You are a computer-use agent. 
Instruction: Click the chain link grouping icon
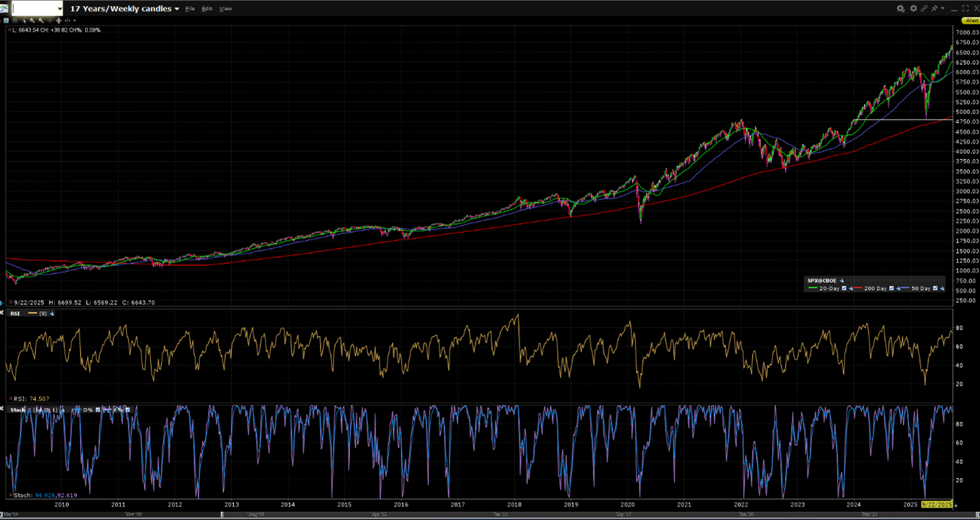point(924,8)
